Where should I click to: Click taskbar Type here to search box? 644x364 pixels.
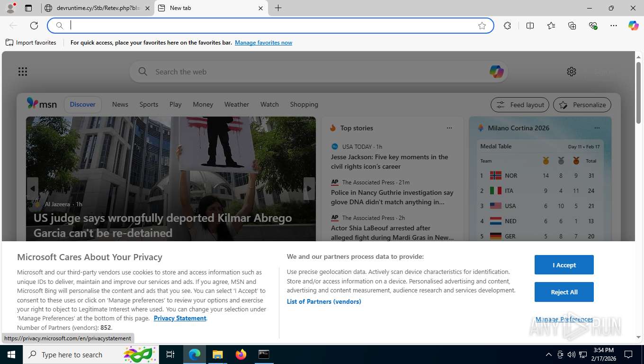[x=90, y=355]
